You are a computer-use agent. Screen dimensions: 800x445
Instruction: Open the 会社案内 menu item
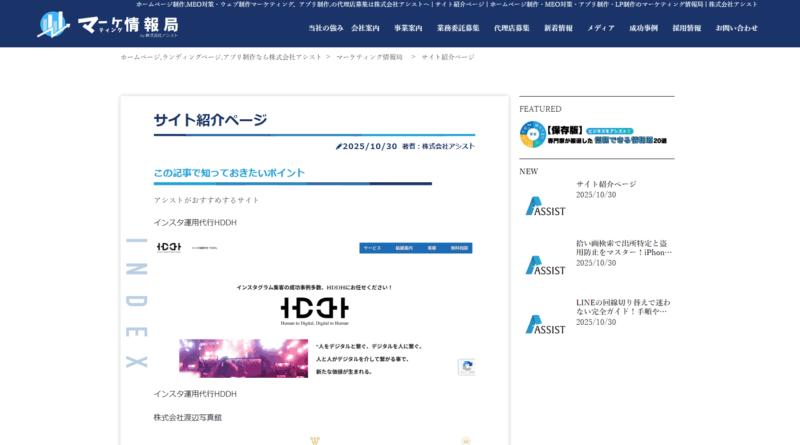point(365,28)
